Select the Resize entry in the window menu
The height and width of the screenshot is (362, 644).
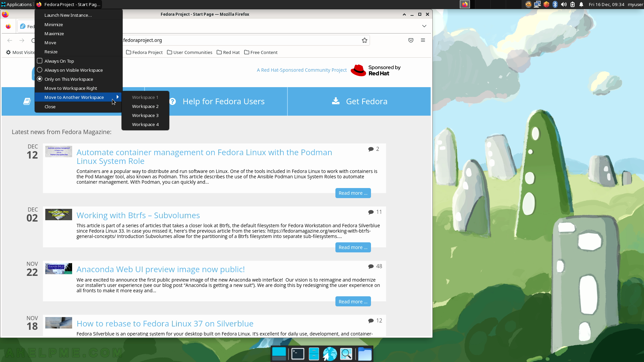tap(78, 52)
